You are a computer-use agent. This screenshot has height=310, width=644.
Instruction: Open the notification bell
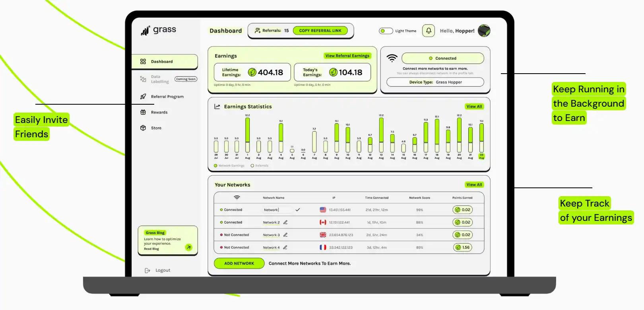click(429, 31)
